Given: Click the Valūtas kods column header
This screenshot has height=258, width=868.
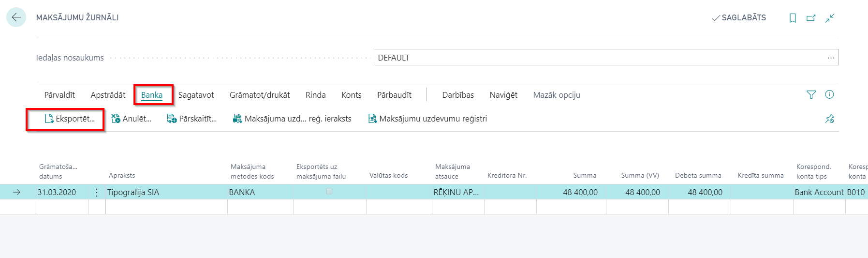Looking at the screenshot, I should [x=388, y=176].
